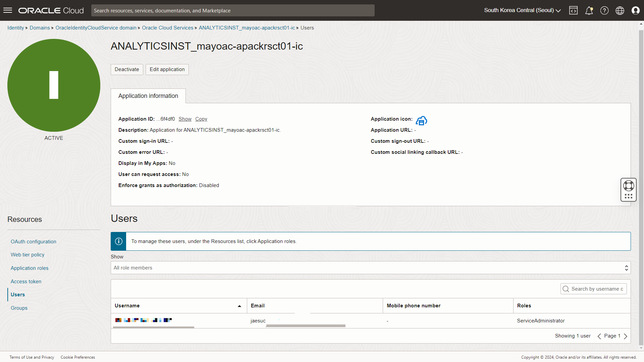Select Groups in Resources sidebar
The height and width of the screenshot is (362, 644).
pyautogui.click(x=19, y=308)
